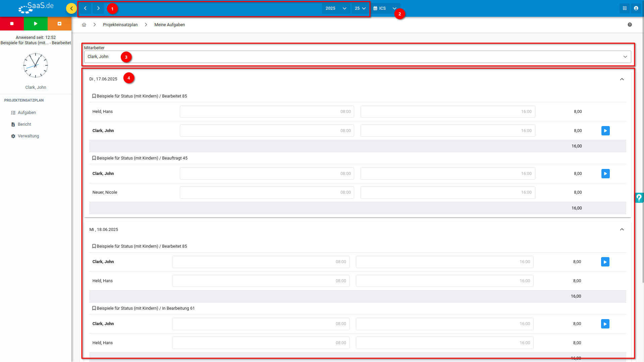Collapse the Mi, 18.06.2025 section
The image size is (644, 362).
point(622,230)
